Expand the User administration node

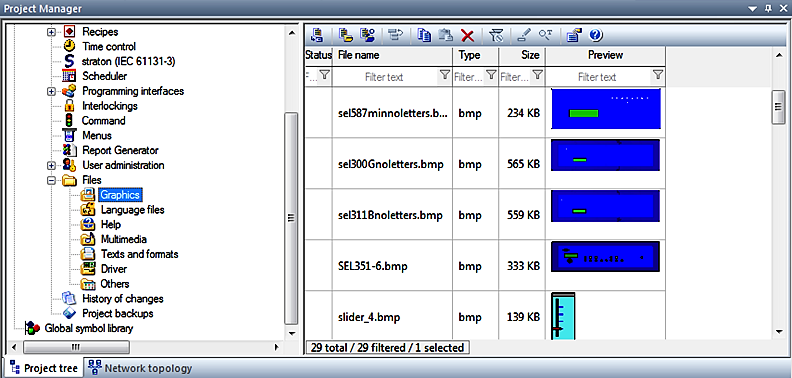click(x=51, y=165)
